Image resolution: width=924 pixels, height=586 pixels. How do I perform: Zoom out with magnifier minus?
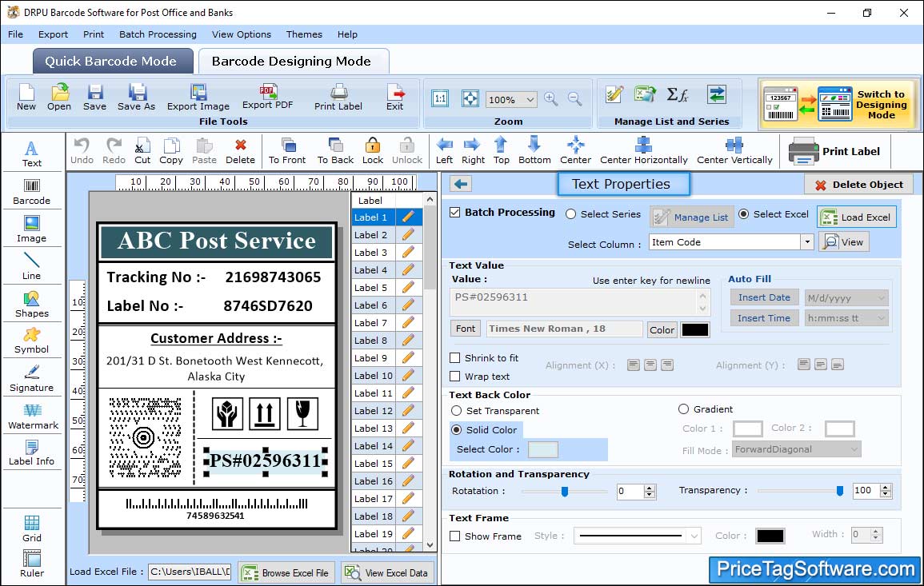pyautogui.click(x=574, y=99)
